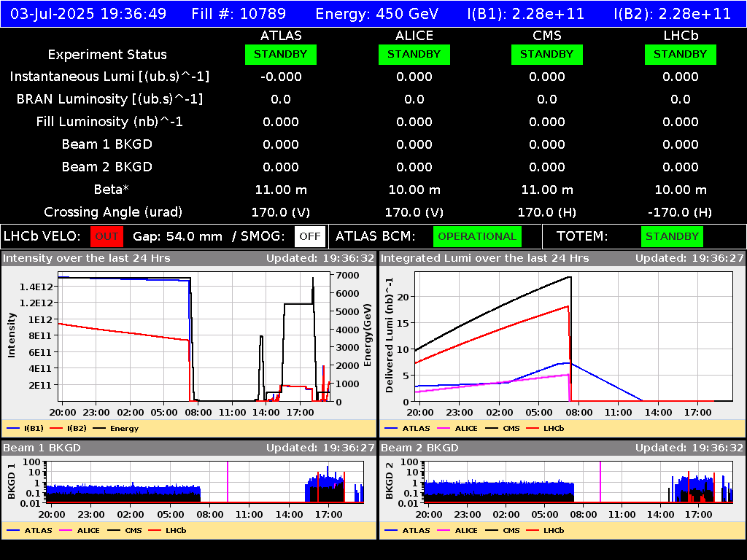Click the Beta* row label
Image resolution: width=747 pixels, height=560 pixels.
(x=112, y=190)
